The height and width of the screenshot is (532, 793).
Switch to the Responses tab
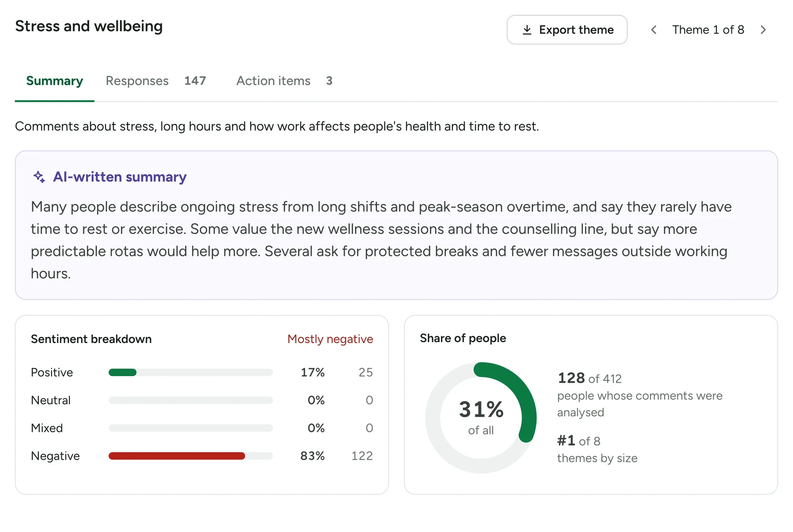pos(156,81)
